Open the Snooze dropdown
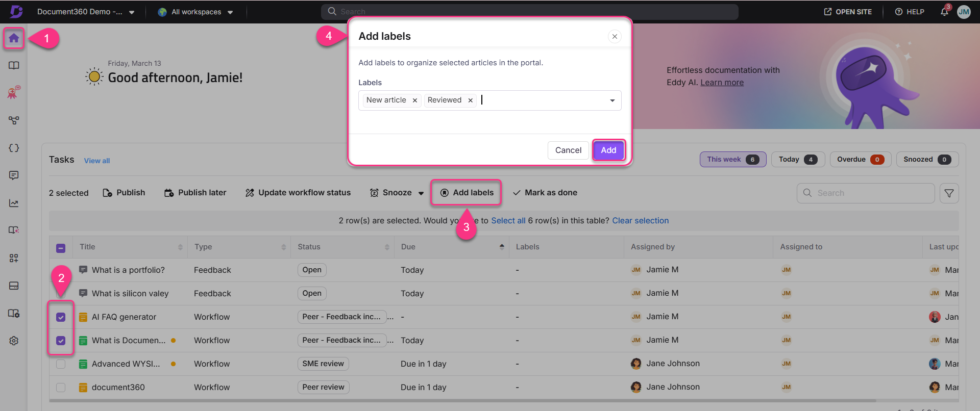The width and height of the screenshot is (980, 411). [397, 193]
